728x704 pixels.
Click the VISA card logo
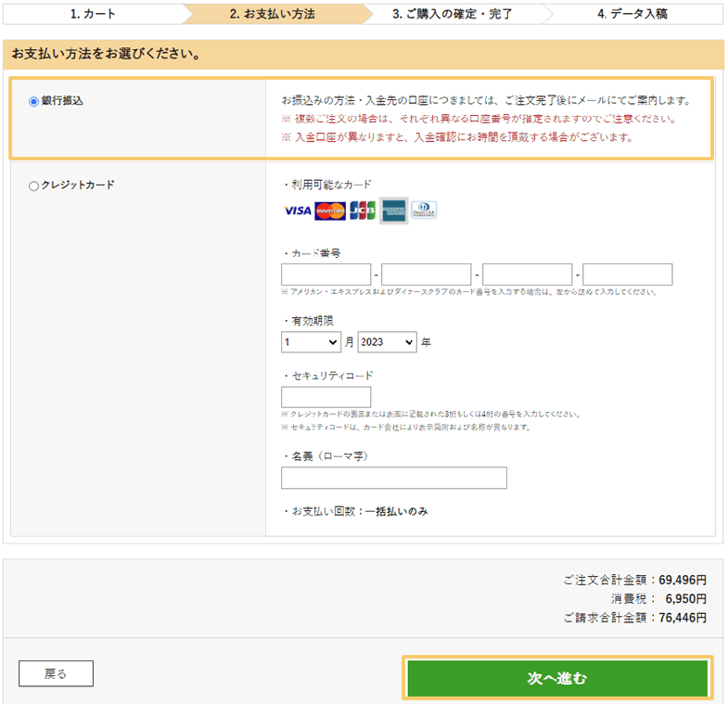(297, 211)
